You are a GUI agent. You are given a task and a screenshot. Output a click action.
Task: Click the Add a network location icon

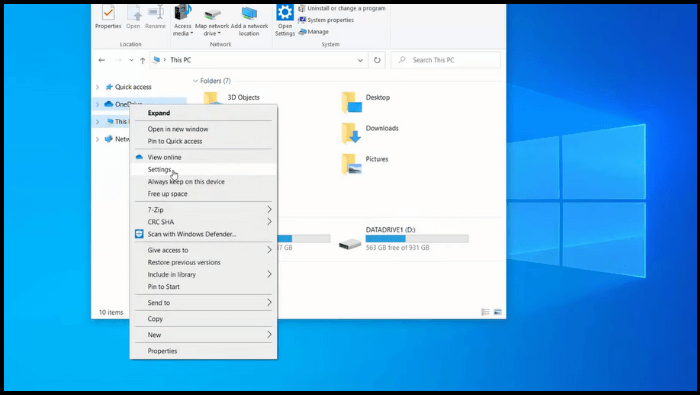(x=249, y=13)
